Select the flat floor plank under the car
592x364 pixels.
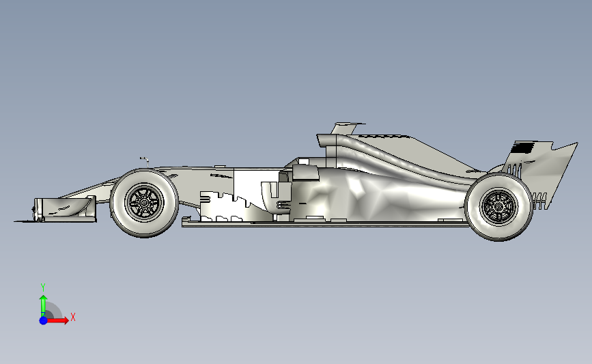[x=325, y=224]
